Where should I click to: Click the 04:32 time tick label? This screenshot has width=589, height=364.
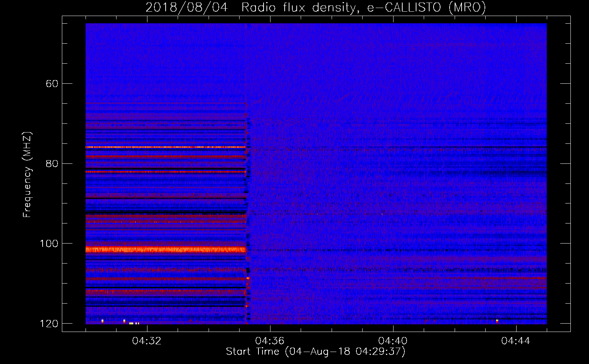coord(147,341)
